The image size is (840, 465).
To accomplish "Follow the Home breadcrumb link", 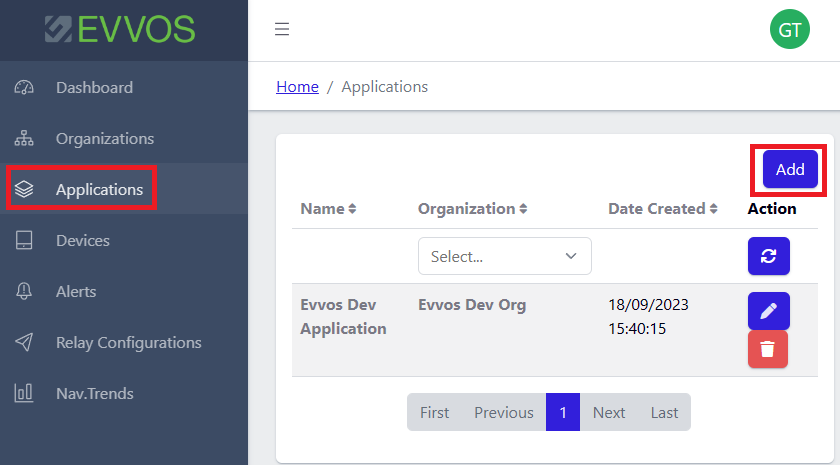I will [x=297, y=87].
